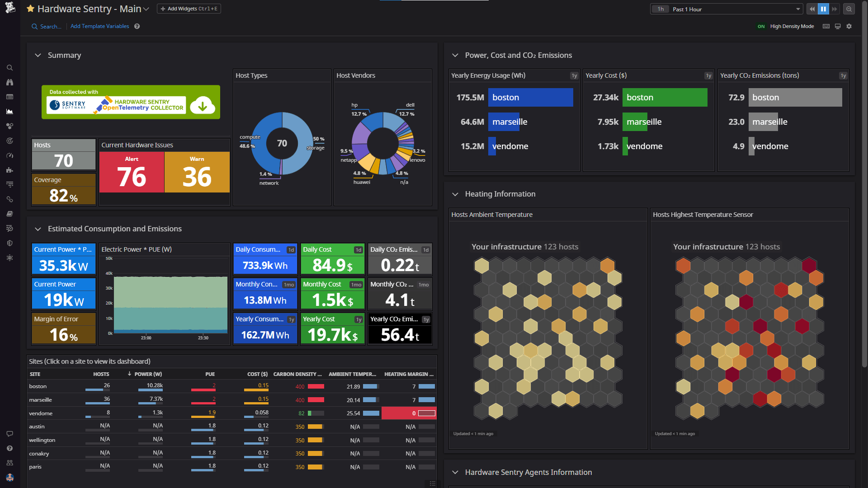The image size is (868, 488).
Task: Click the Add Widgets button
Action: [189, 8]
